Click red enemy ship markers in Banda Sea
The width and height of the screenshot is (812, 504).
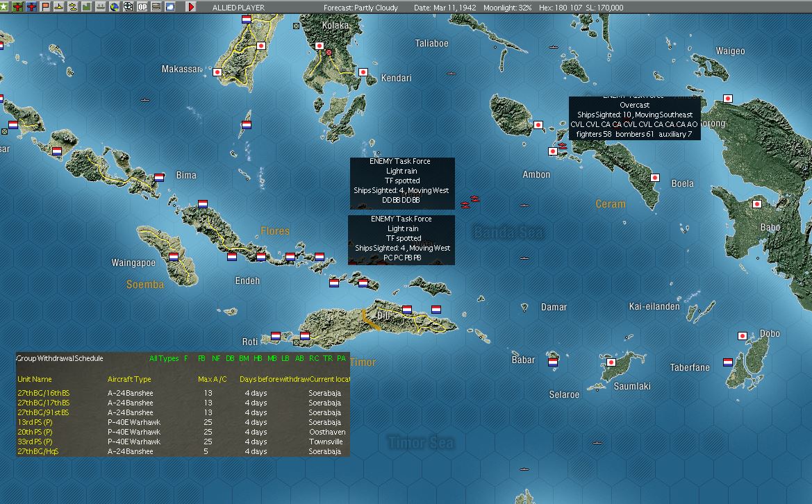(x=470, y=202)
